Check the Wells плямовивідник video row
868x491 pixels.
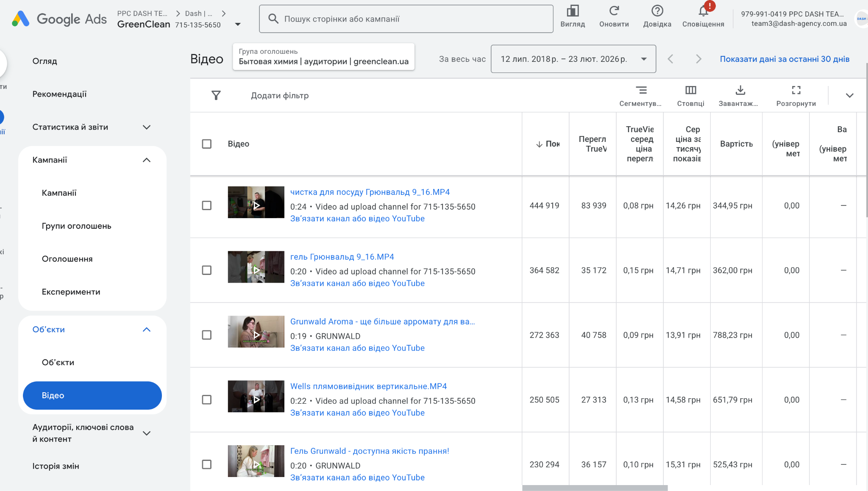(207, 400)
